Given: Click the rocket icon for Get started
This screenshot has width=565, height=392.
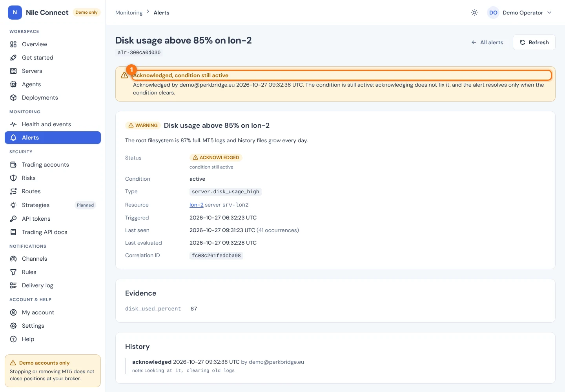Looking at the screenshot, I should 13,58.
